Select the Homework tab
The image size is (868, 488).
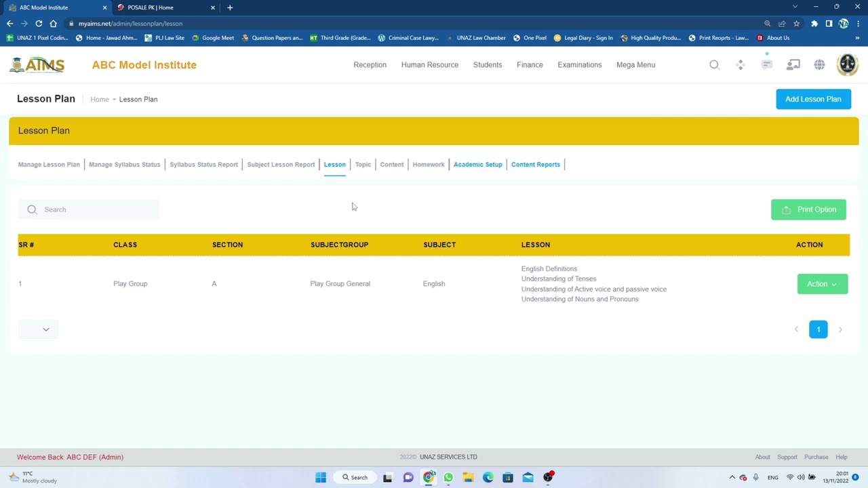coord(429,165)
